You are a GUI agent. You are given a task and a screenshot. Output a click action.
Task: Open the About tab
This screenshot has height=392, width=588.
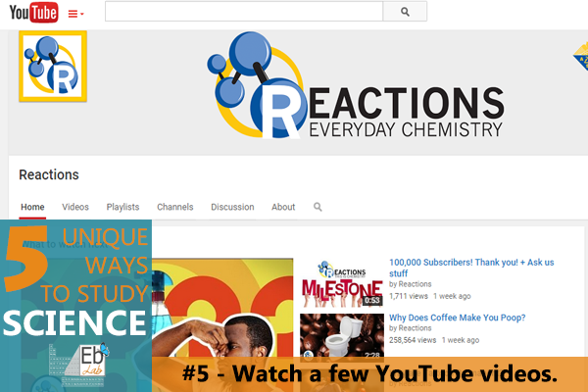[x=283, y=207]
